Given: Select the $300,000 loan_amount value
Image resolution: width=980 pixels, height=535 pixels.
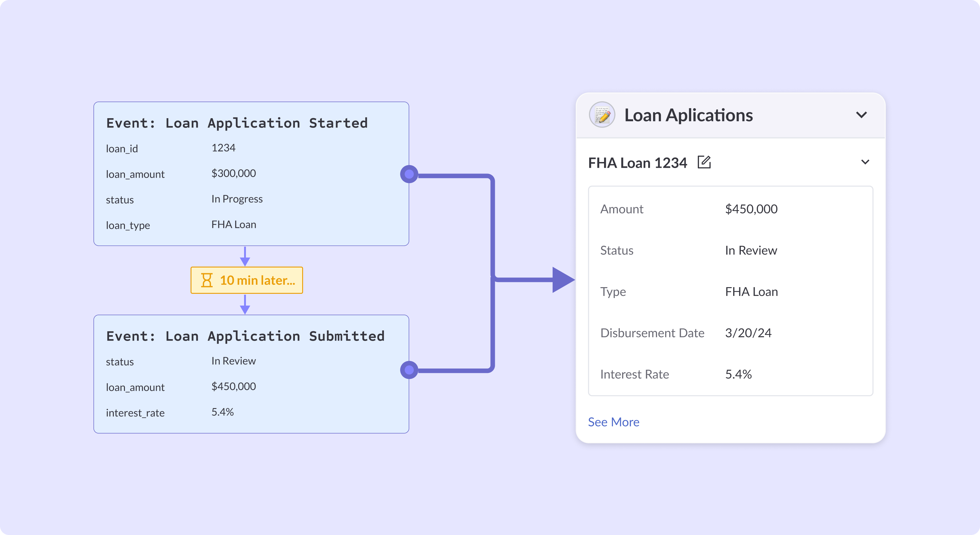Looking at the screenshot, I should pos(234,173).
